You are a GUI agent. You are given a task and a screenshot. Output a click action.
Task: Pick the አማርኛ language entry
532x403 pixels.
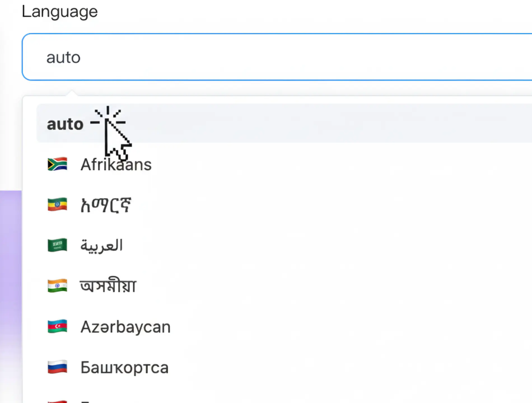point(107,205)
